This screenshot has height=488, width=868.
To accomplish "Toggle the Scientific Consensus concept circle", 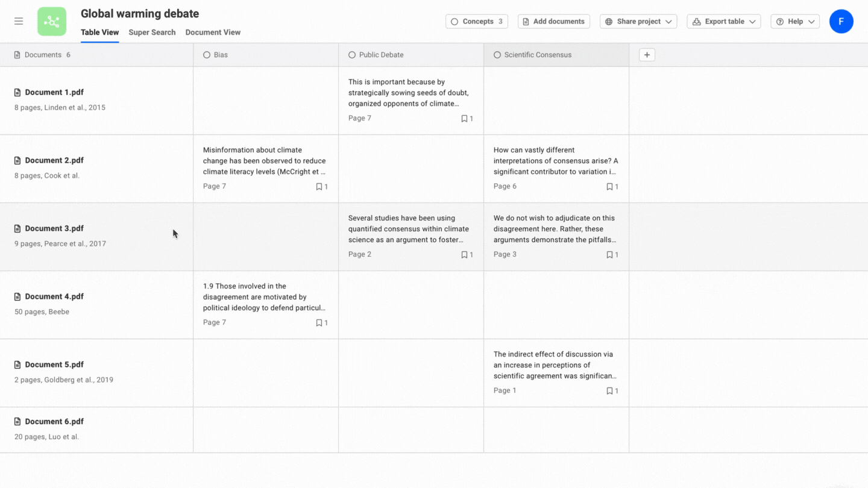I will tap(497, 55).
